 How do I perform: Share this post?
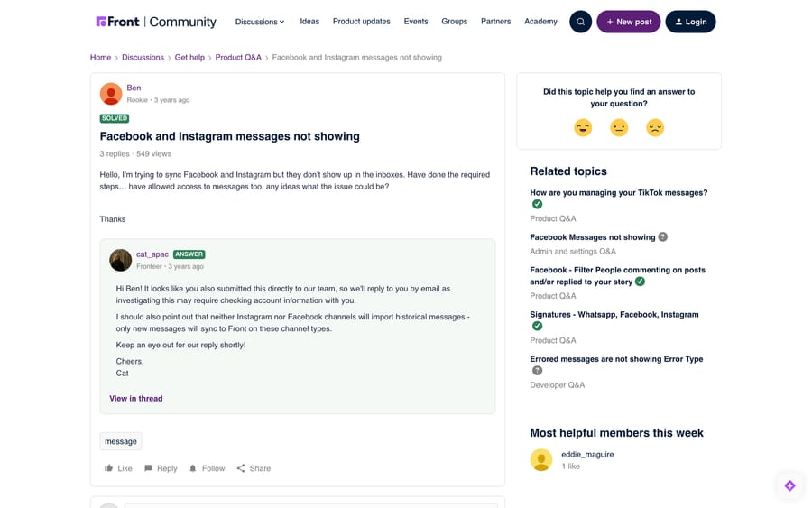tap(254, 468)
